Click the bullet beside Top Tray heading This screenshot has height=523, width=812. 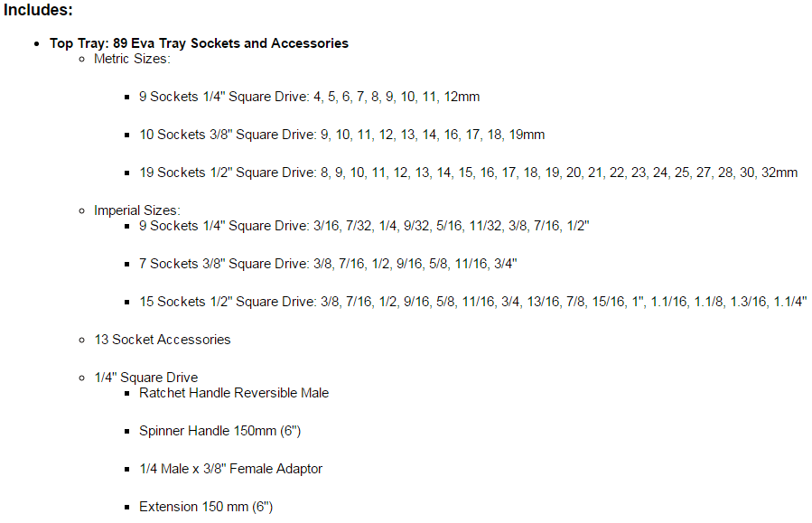click(x=36, y=44)
